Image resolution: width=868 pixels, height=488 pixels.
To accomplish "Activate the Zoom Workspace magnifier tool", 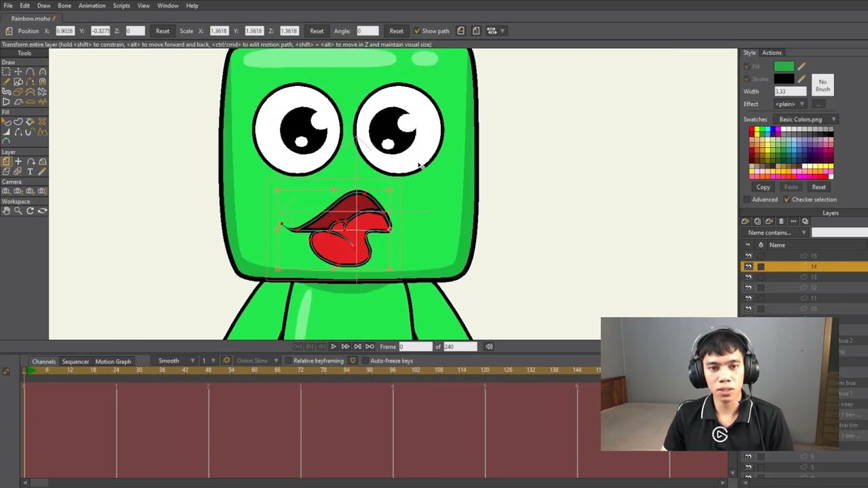I will (18, 211).
